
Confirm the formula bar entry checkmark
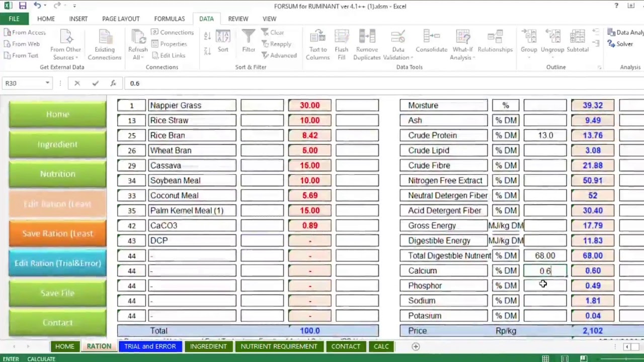click(x=95, y=83)
